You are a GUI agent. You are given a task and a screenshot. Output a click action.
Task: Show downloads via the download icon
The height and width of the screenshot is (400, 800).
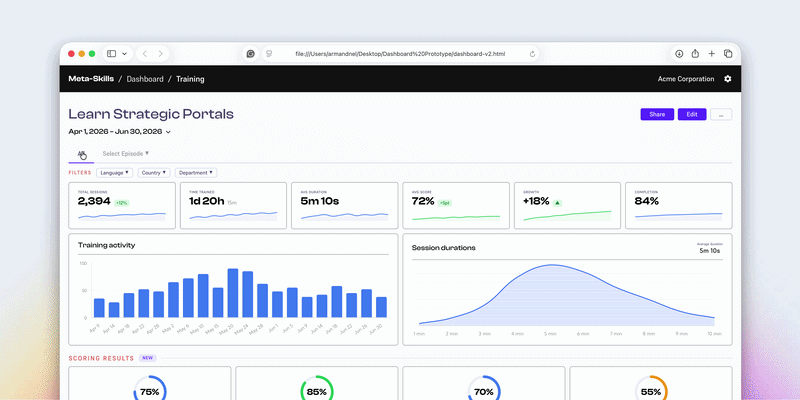coord(679,54)
